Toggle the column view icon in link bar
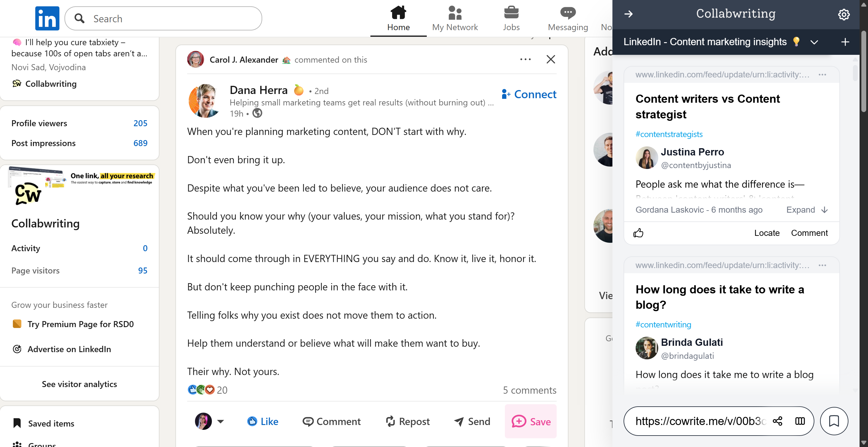This screenshot has width=868, height=447. [x=800, y=421]
